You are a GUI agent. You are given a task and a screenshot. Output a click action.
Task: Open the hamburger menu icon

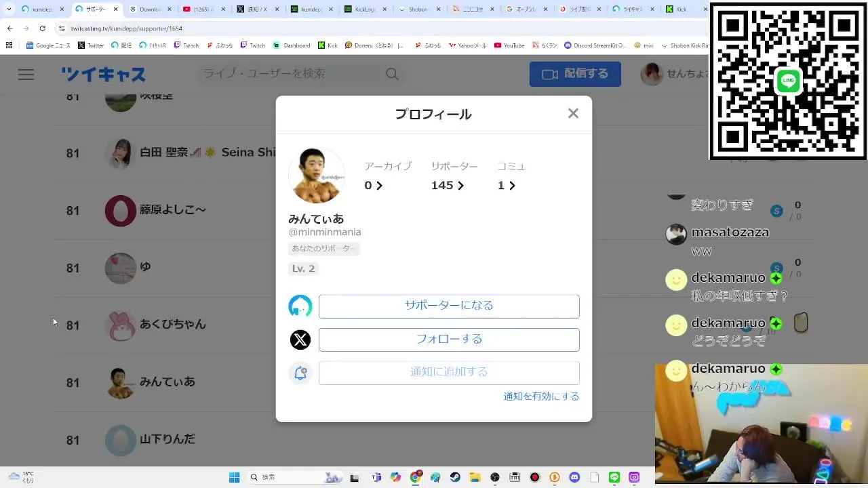[x=26, y=75]
